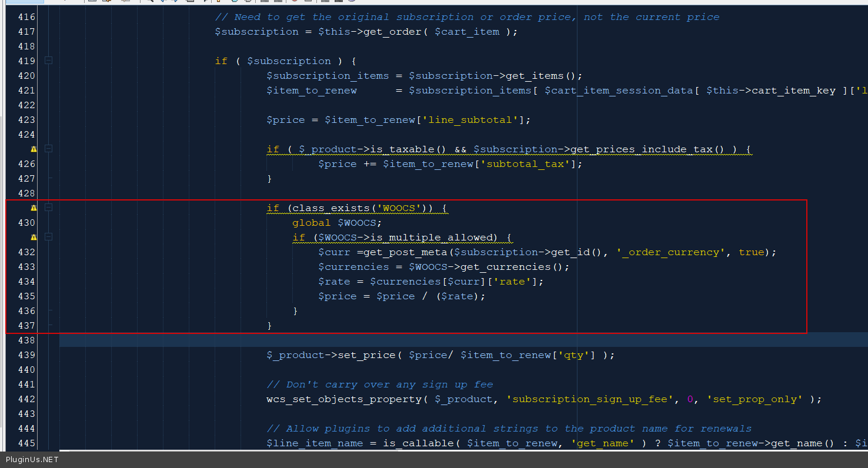This screenshot has height=468, width=868.
Task: Click the PluginUs.NET label at the bottom
Action: point(32,460)
